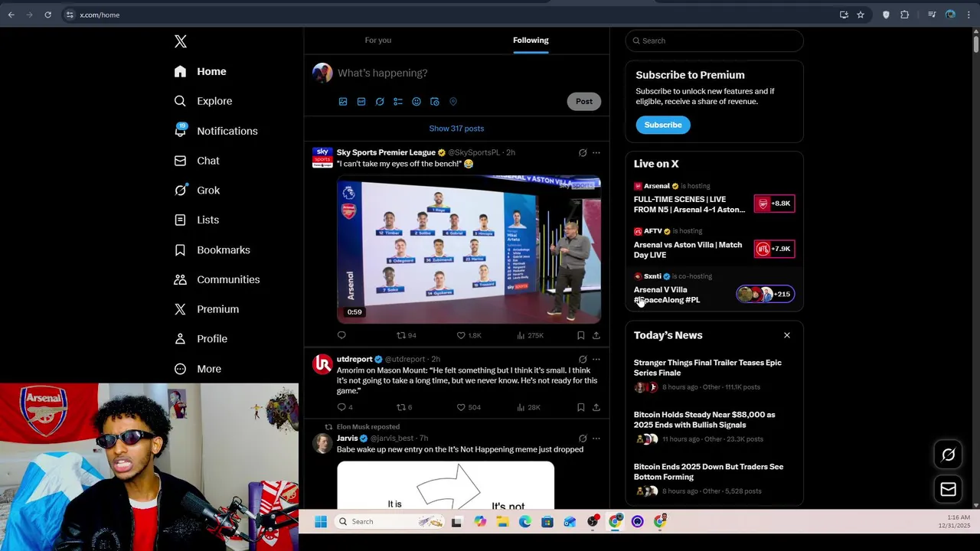
Task: Open floating Grok button at bottom right
Action: coord(948,455)
